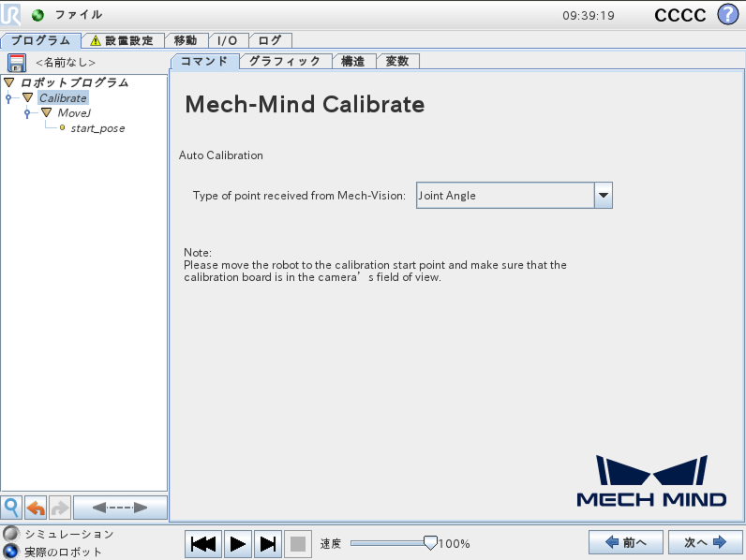The width and height of the screenshot is (746, 560).
Task: Collapse the ロボットプログラム tree root
Action: [9, 82]
